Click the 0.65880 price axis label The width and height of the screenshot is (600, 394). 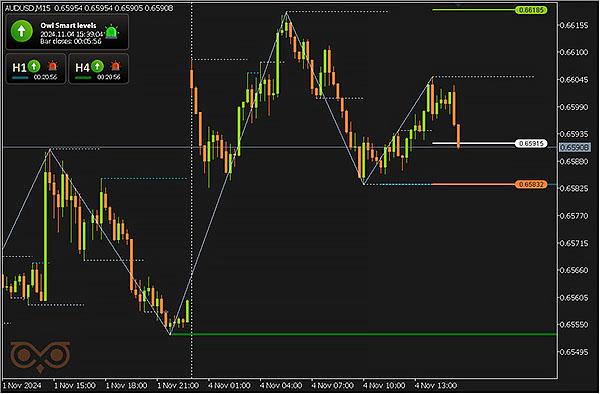coord(574,161)
